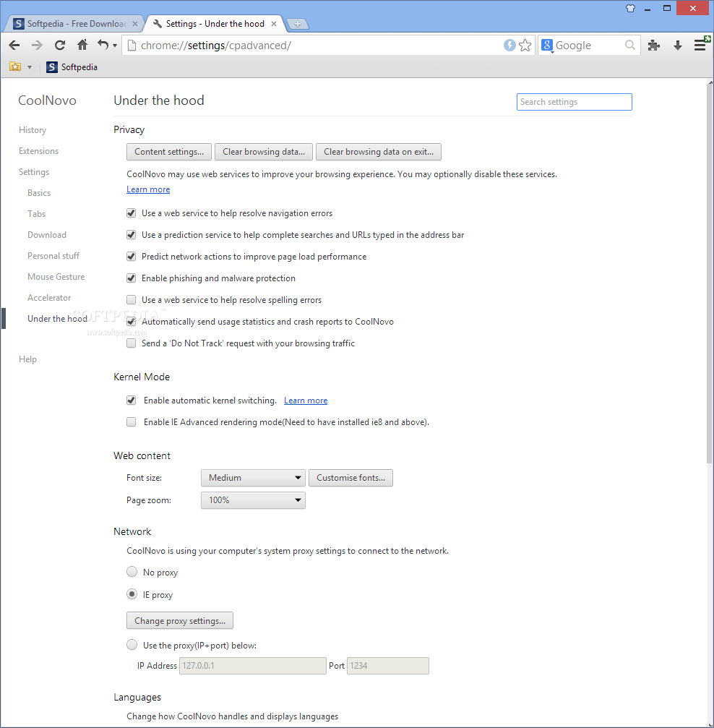
Task: Go to the Tabs settings page
Action: click(36, 213)
